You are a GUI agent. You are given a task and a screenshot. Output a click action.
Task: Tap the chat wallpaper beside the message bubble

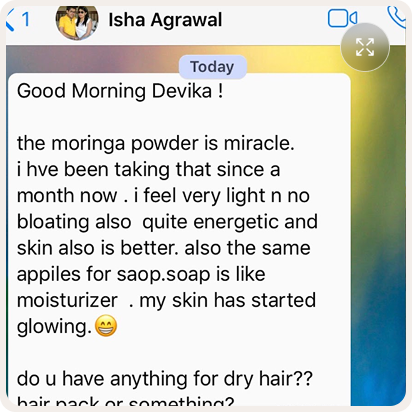(x=378, y=233)
